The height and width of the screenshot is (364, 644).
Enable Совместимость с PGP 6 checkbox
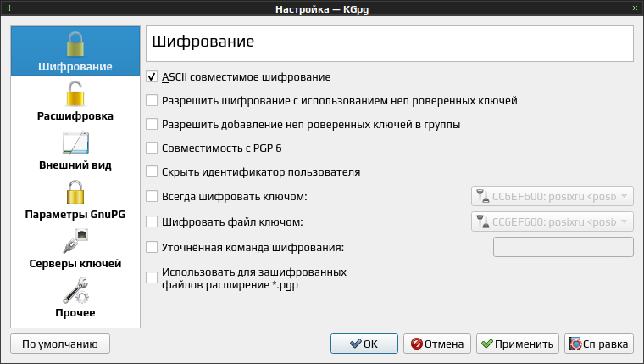[x=152, y=148]
